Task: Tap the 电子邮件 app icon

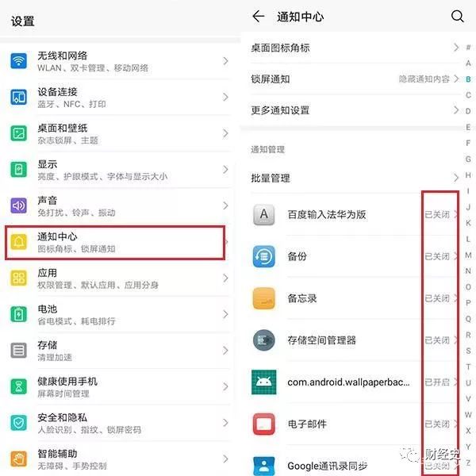Action: point(264,424)
